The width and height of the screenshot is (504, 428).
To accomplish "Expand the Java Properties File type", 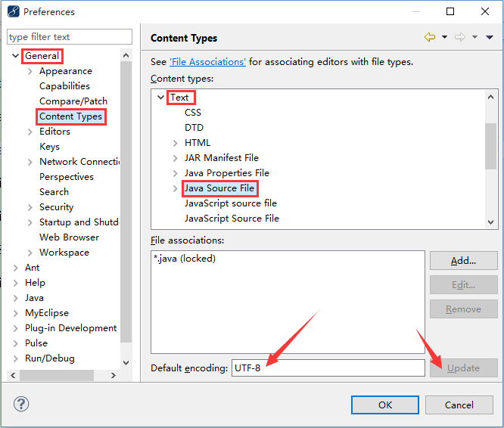I will tap(175, 173).
